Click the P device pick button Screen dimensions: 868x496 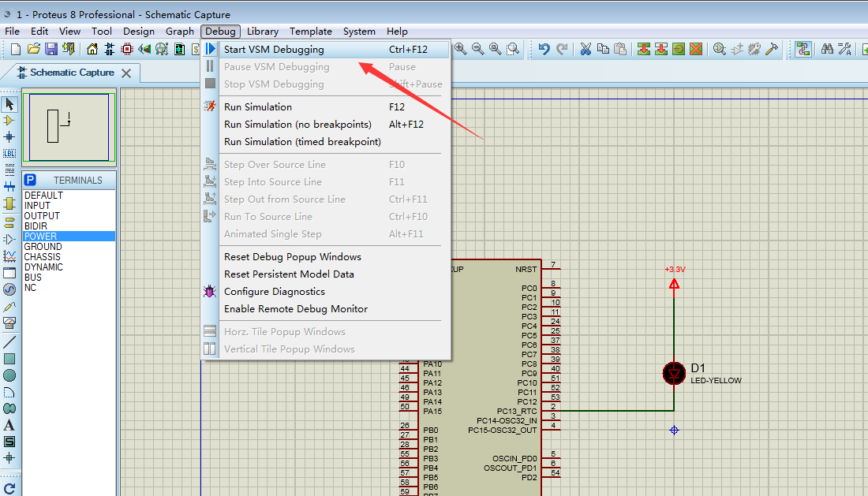[30, 179]
